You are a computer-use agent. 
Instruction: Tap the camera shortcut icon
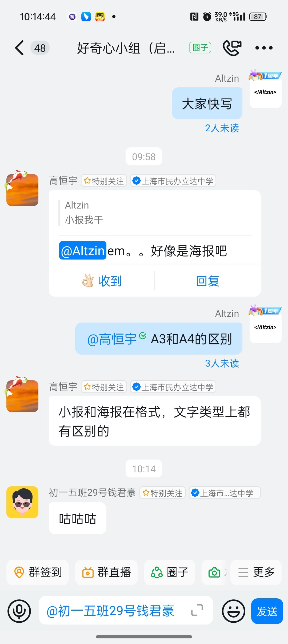[214, 572]
